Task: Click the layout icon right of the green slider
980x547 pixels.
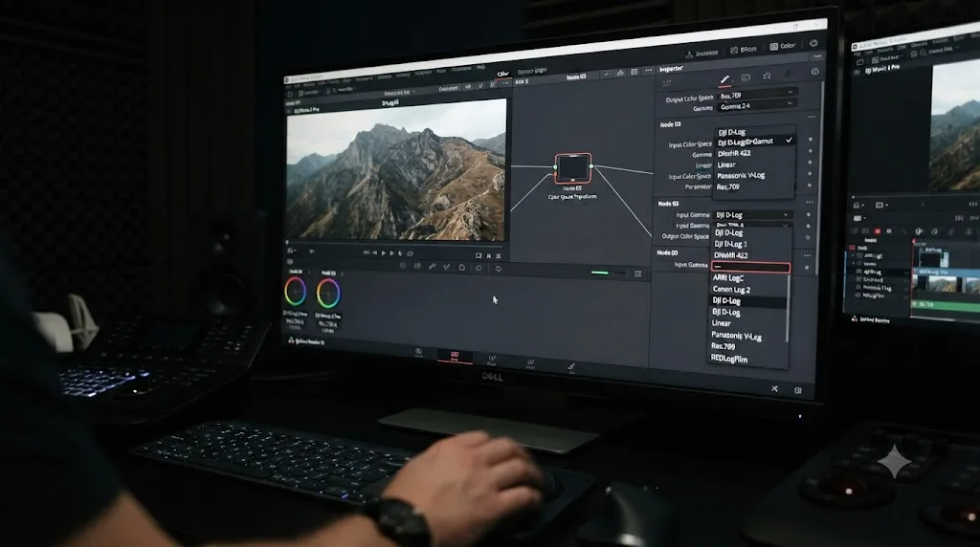Action: point(638,273)
